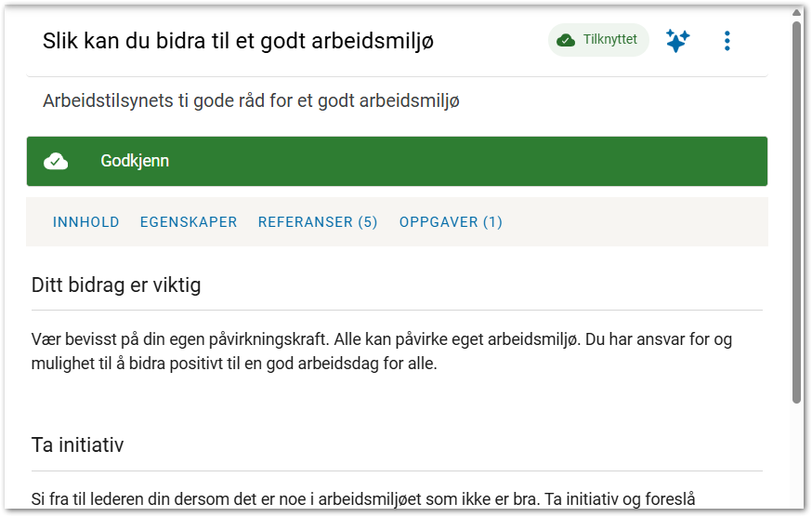This screenshot has height=517, width=812.
Task: Select the "Ditt bidrag er viktig" heading
Action: tap(116, 285)
